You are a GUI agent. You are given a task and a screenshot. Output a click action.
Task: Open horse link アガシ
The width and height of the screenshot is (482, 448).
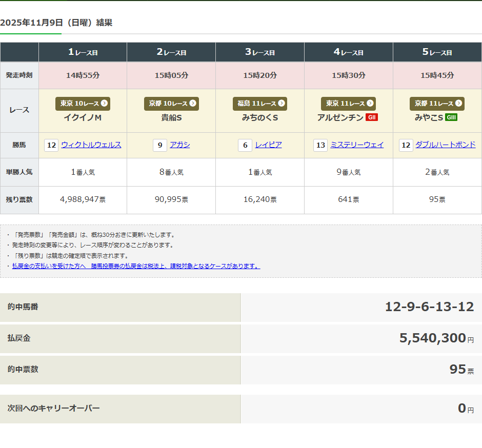(180, 145)
